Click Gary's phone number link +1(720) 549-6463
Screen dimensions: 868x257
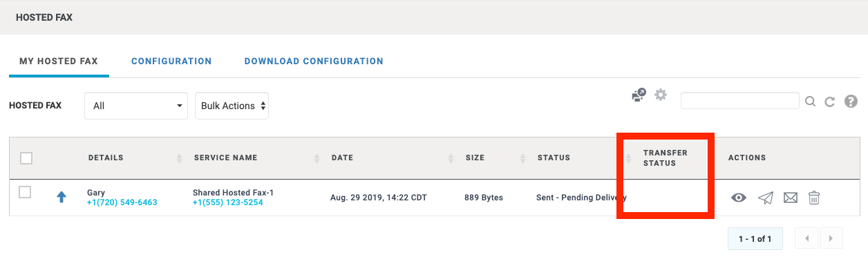[x=122, y=202]
